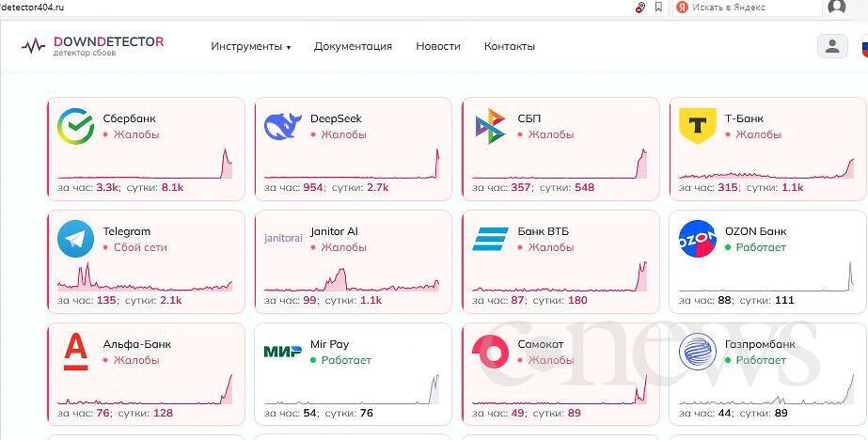Go to the Новости page
The width and height of the screenshot is (868, 440).
tap(438, 46)
